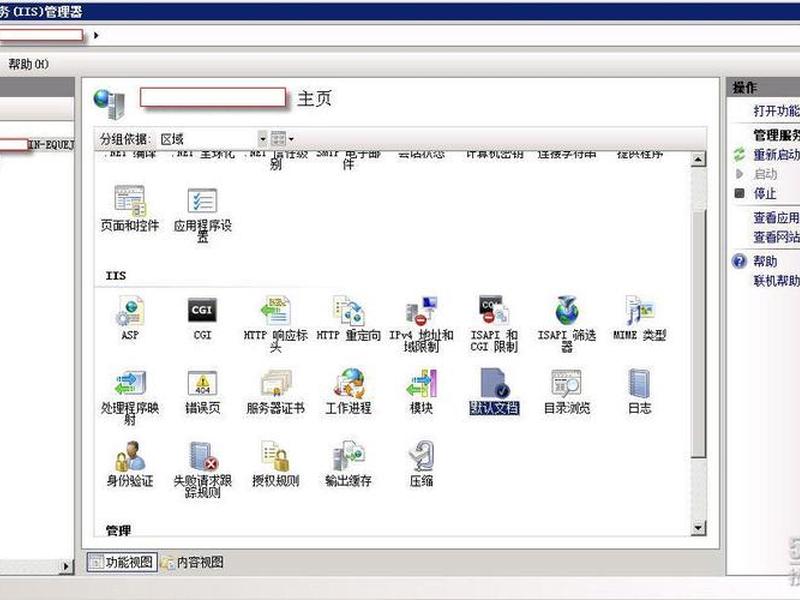Click the address bar breadcrumb arrow
The width and height of the screenshot is (800, 600).
(96, 35)
